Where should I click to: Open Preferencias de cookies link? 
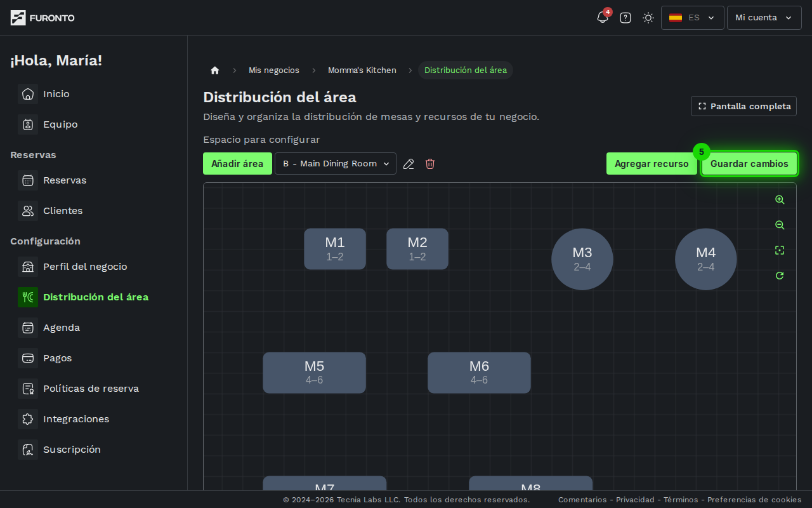(754, 500)
